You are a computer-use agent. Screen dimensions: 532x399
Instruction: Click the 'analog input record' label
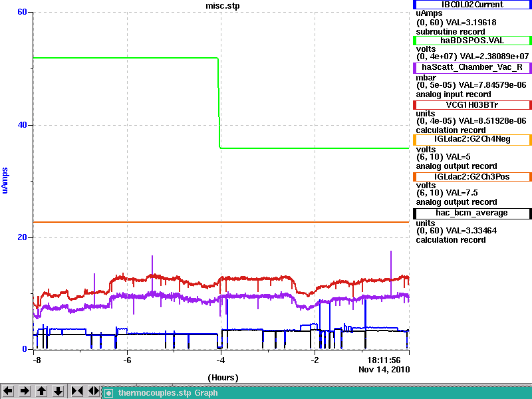pyautogui.click(x=454, y=94)
